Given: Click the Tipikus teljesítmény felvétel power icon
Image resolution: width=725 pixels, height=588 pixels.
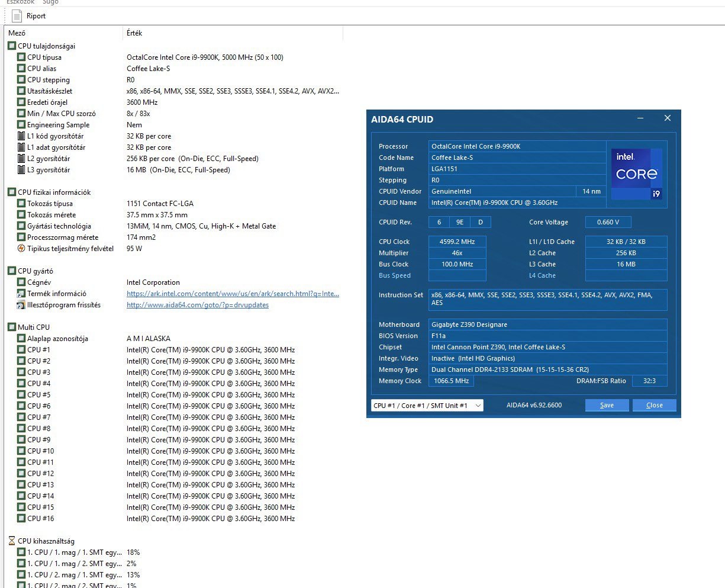Looking at the screenshot, I should (21, 248).
